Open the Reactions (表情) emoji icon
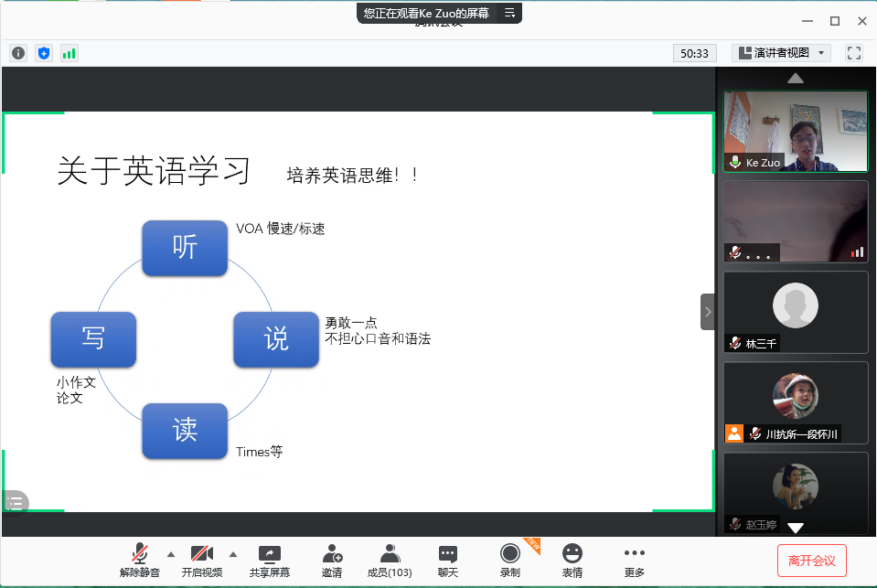The height and width of the screenshot is (588, 877). click(572, 560)
